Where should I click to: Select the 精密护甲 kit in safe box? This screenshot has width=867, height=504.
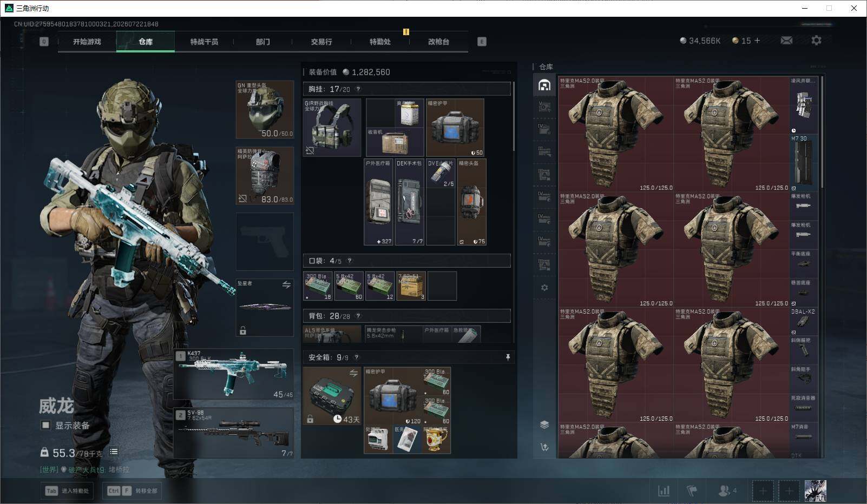pos(393,396)
